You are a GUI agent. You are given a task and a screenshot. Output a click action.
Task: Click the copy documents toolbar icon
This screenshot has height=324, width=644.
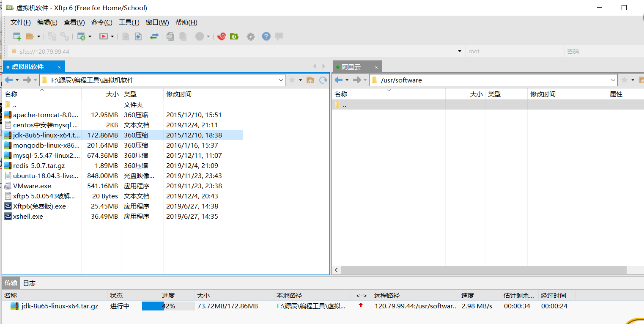pyautogui.click(x=170, y=36)
